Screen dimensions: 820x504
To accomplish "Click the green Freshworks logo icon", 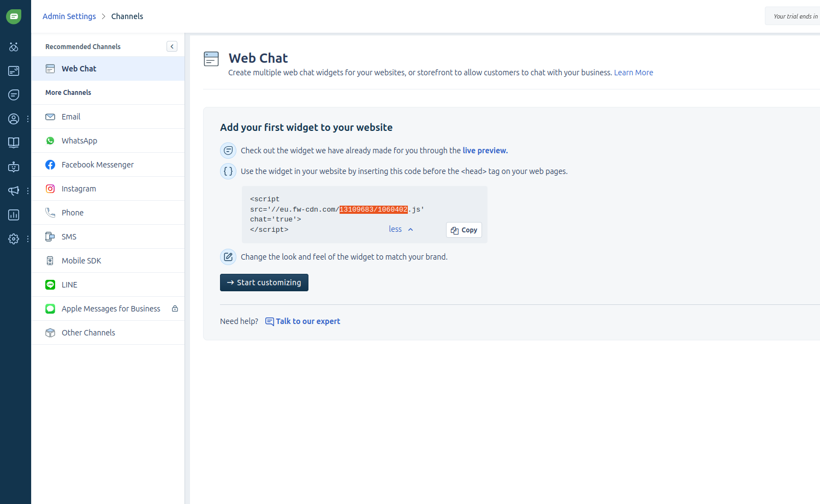I will pos(14,16).
